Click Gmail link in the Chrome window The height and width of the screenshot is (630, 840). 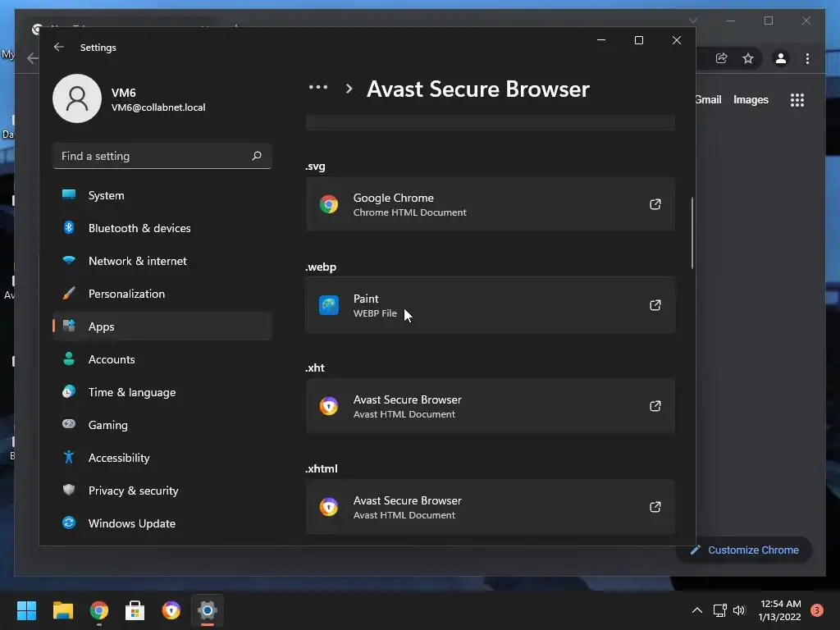tap(709, 99)
